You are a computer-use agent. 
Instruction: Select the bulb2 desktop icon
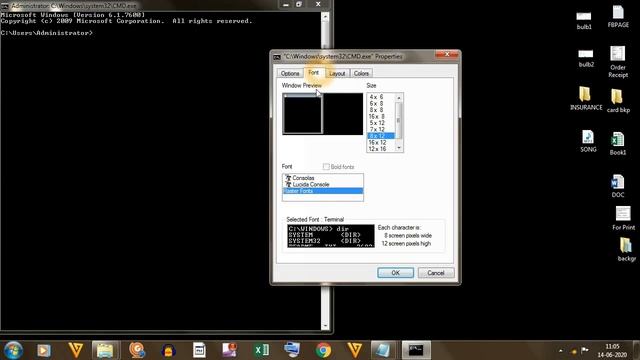coord(586,58)
